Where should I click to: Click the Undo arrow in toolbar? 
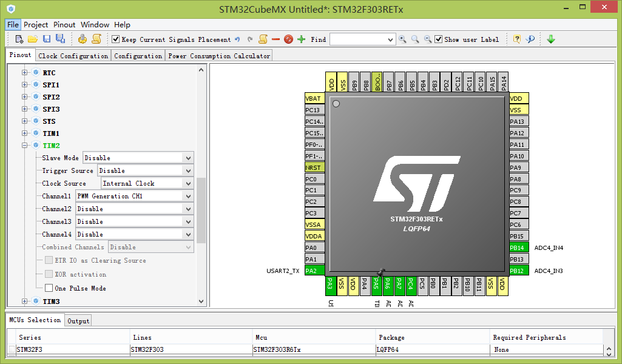point(237,39)
